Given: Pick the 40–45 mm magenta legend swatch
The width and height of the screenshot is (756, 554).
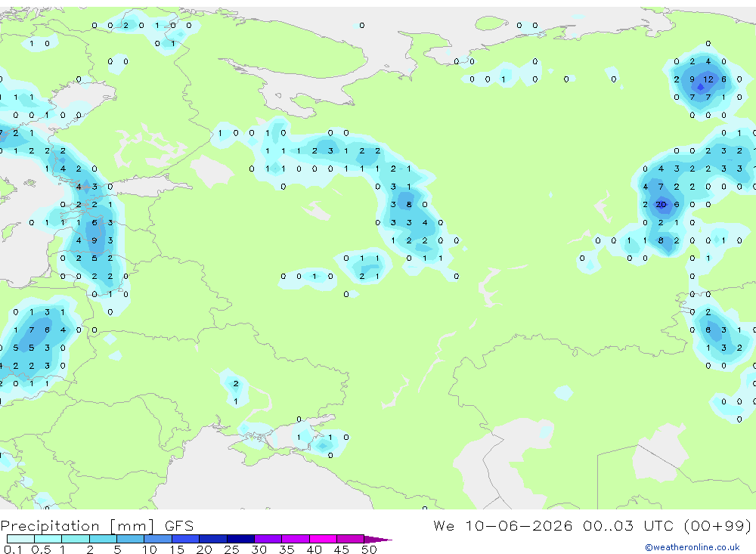Looking at the screenshot, I should (323, 539).
